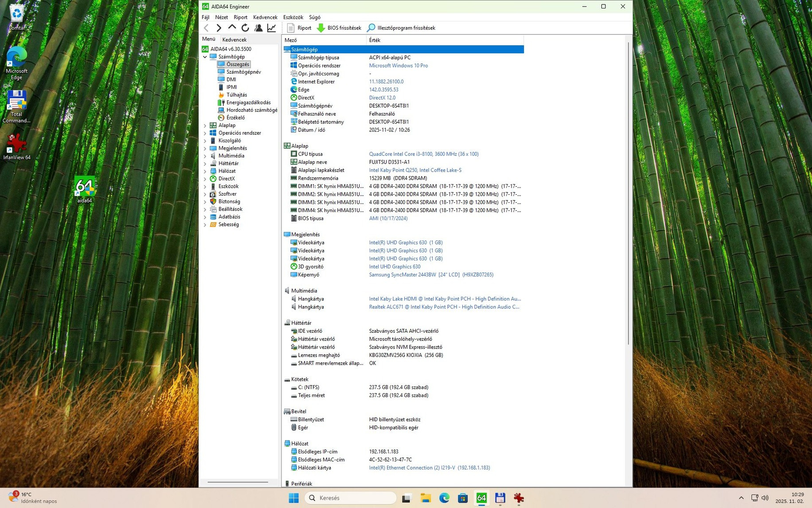Click the Adatbázis database icon
This screenshot has width=812, height=508.
pyautogui.click(x=213, y=217)
